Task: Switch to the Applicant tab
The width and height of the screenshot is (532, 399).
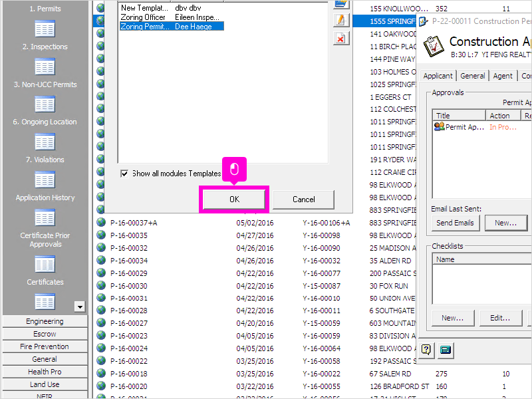Action: pos(438,76)
